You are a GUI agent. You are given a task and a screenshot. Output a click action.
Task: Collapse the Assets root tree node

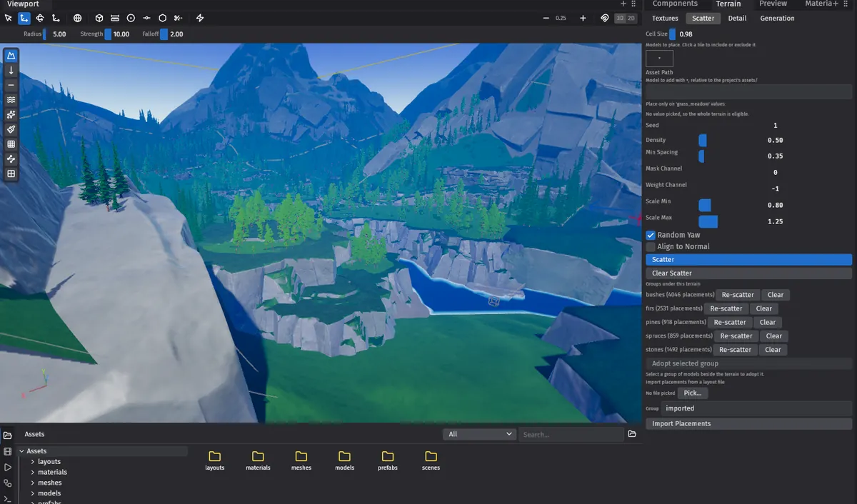pyautogui.click(x=21, y=451)
